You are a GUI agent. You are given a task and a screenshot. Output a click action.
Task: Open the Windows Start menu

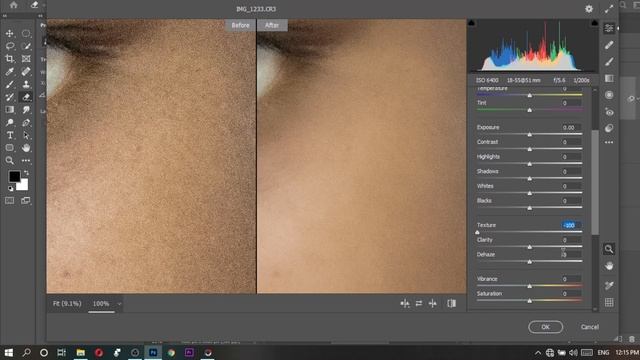click(9, 352)
